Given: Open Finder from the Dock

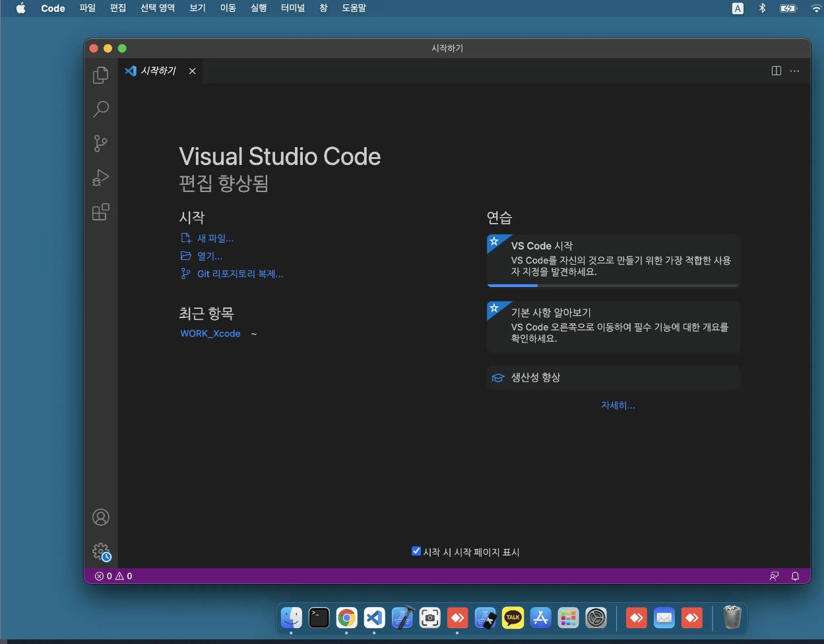Looking at the screenshot, I should pos(291,618).
